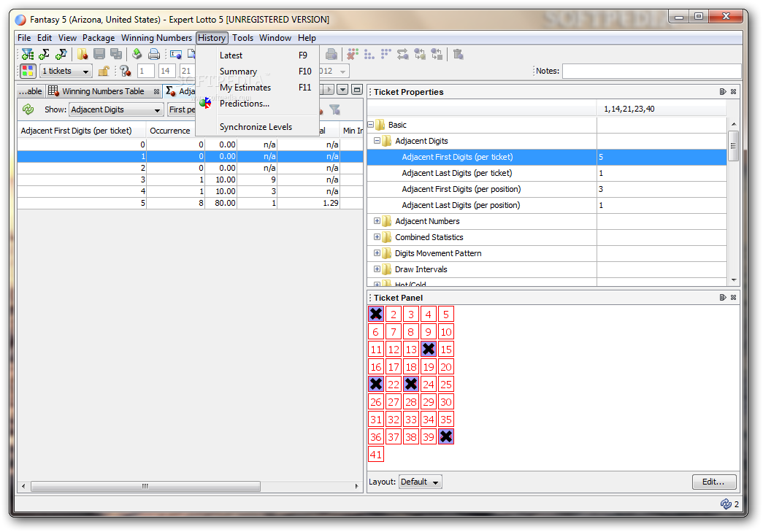Click the Edit... button
This screenshot has width=763, height=532.
coord(714,482)
